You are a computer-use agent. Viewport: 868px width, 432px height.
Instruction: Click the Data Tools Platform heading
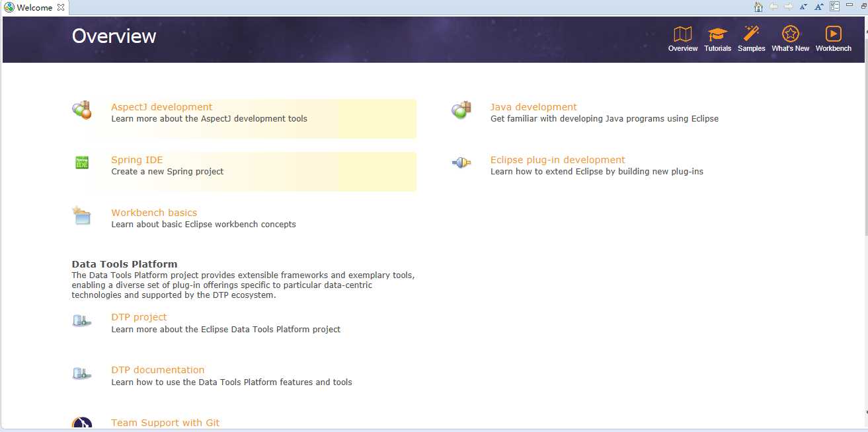124,264
